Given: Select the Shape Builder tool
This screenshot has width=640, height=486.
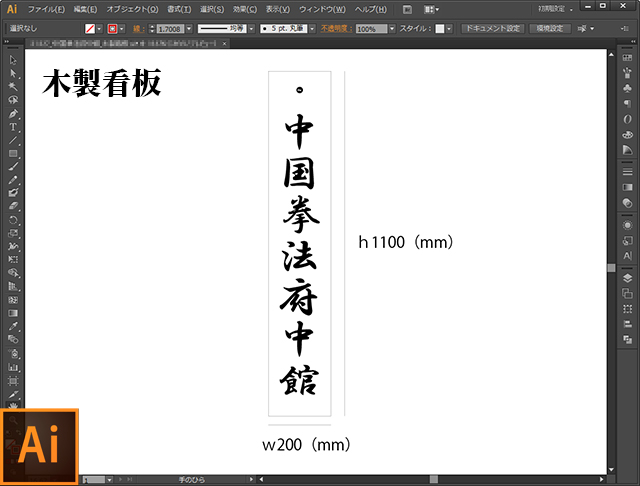Looking at the screenshot, I should (13, 273).
